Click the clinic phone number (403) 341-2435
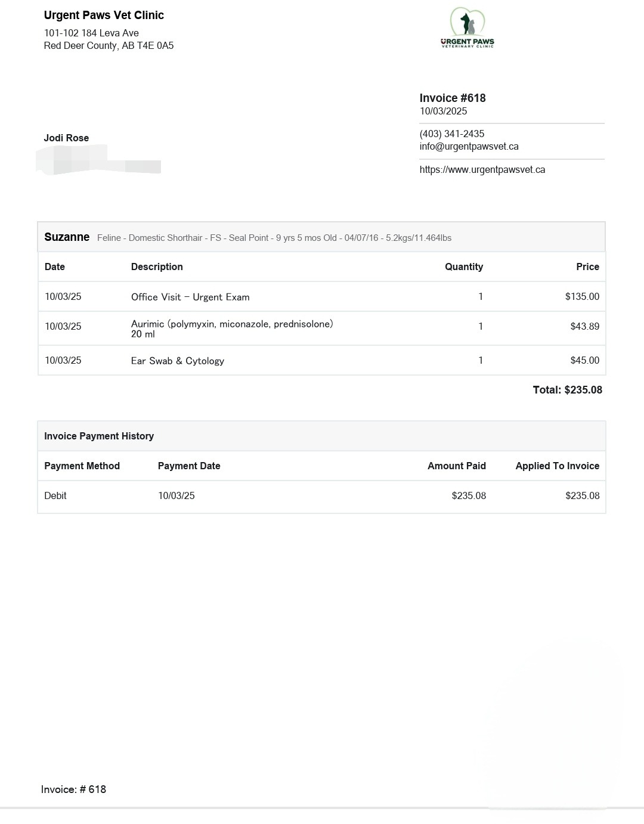Screen dimensions: 644x824 click(452, 134)
